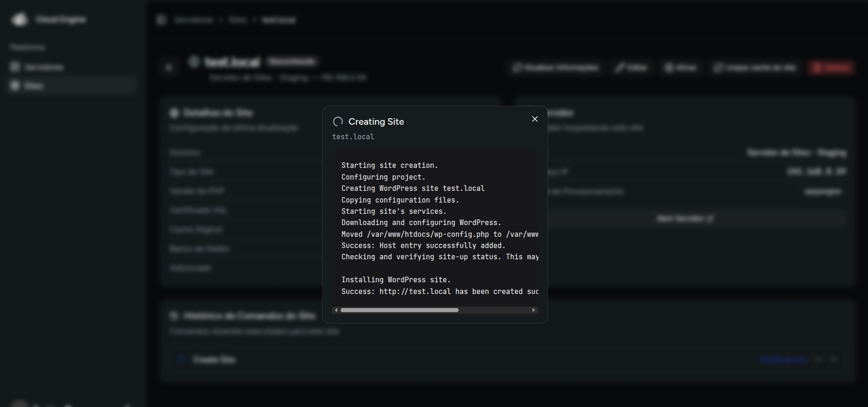Open Servidores in the sidebar
Viewport: 868px width, 407px height.
[44, 67]
